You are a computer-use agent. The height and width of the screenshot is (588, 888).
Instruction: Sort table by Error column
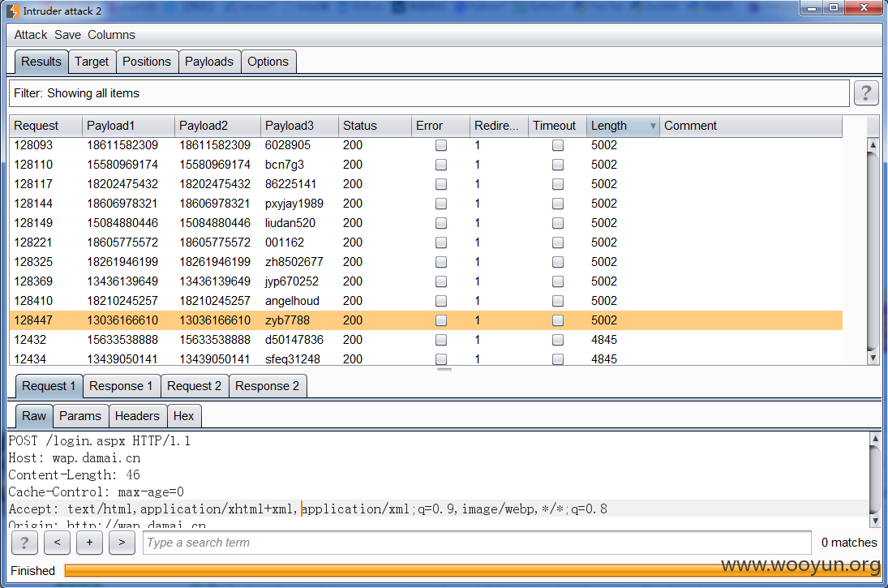pos(440,126)
